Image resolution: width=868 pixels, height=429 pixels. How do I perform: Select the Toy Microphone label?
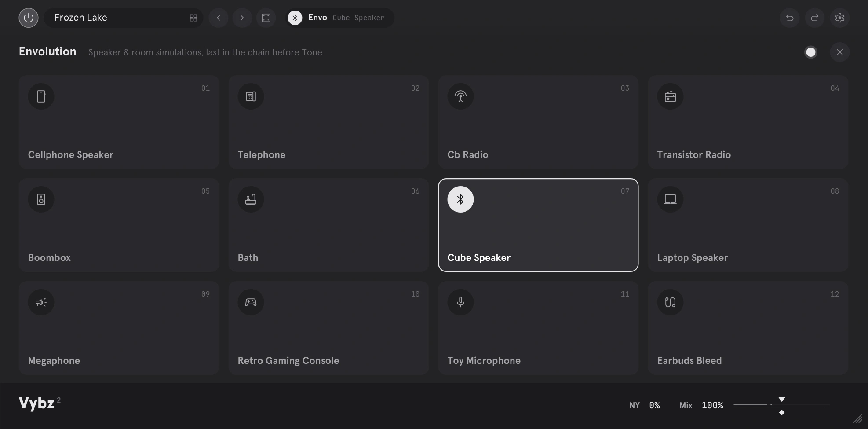(484, 361)
